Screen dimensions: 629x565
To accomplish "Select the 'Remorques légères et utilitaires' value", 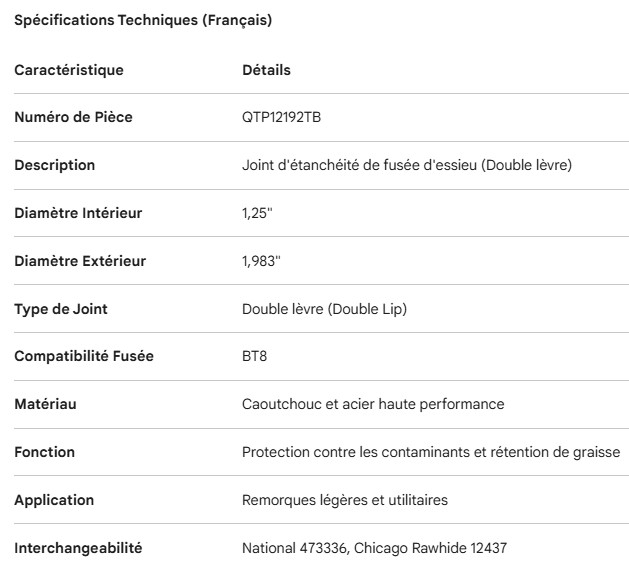I will coord(344,500).
